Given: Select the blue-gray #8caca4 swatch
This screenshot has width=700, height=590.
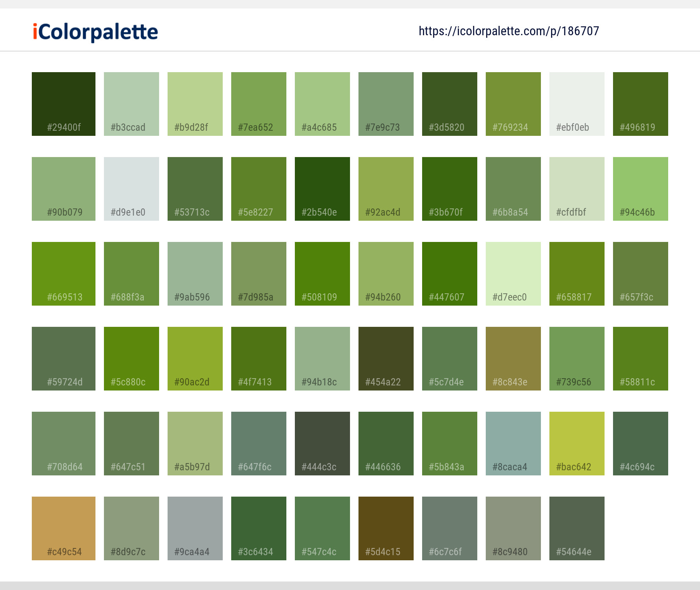Looking at the screenshot, I should [513, 444].
